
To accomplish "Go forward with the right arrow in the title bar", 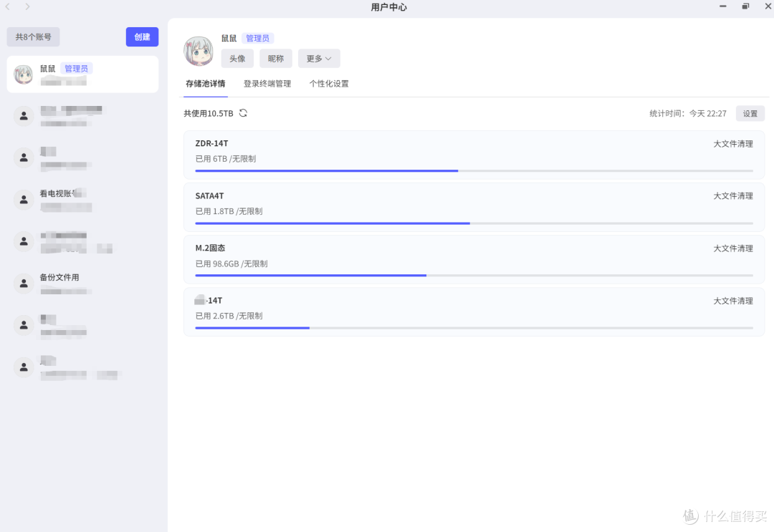I will click(x=27, y=6).
